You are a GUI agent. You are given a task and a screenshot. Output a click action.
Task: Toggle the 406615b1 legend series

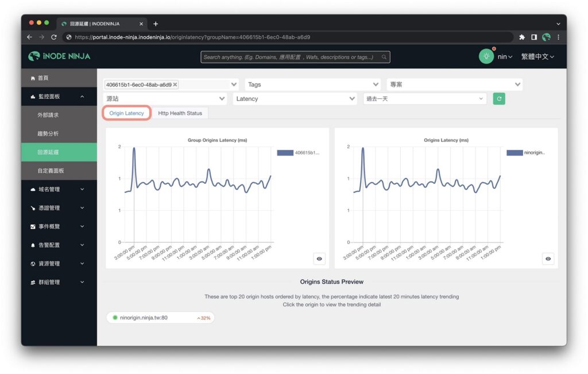(298, 153)
